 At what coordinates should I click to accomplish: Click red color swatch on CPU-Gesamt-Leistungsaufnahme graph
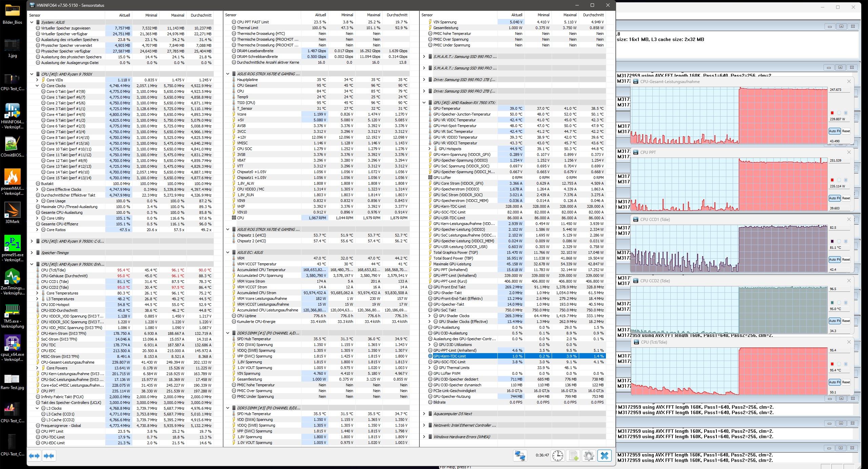[x=832, y=113]
